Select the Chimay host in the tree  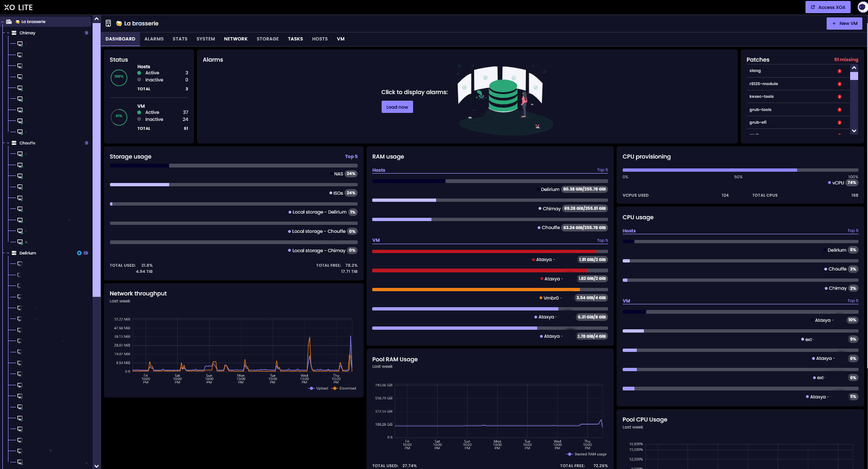click(27, 33)
